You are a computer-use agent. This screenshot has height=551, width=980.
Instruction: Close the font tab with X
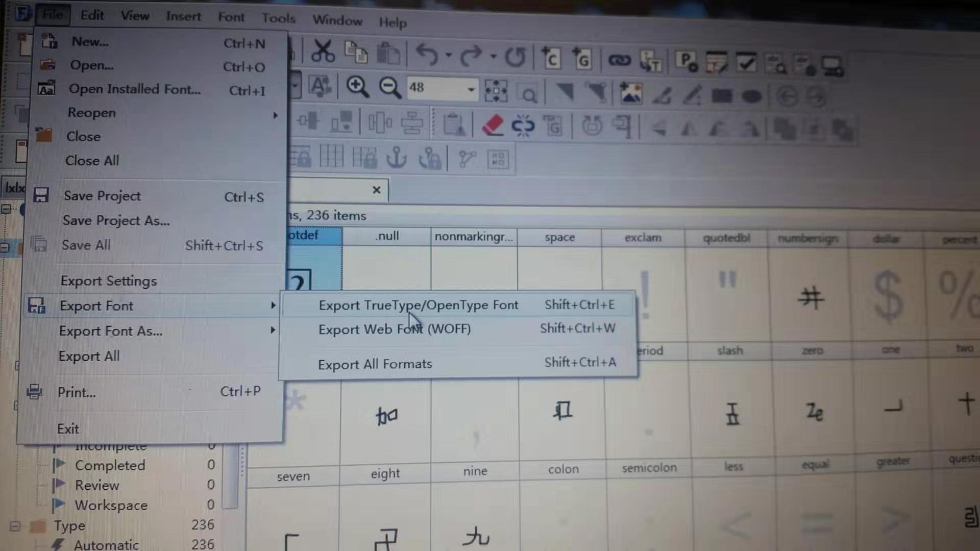(x=376, y=190)
